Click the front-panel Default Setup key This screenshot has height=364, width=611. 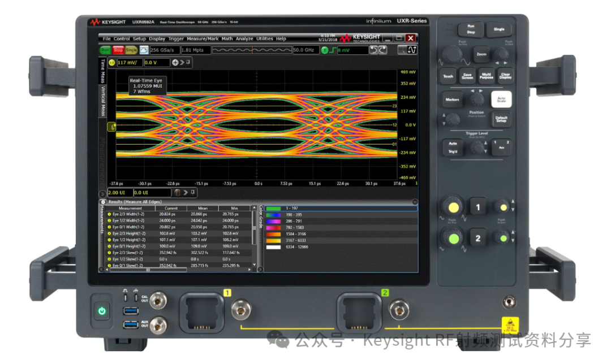coord(501,119)
